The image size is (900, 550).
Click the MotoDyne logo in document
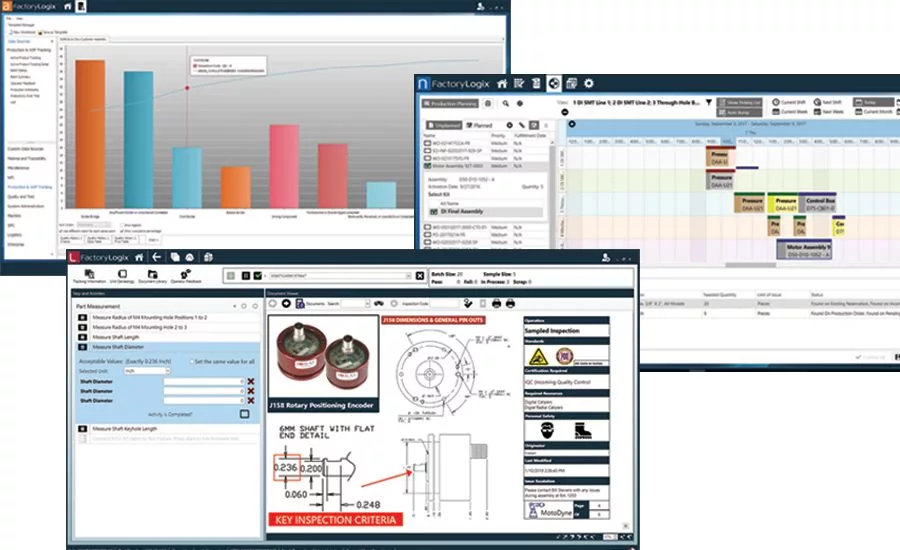[x=549, y=510]
